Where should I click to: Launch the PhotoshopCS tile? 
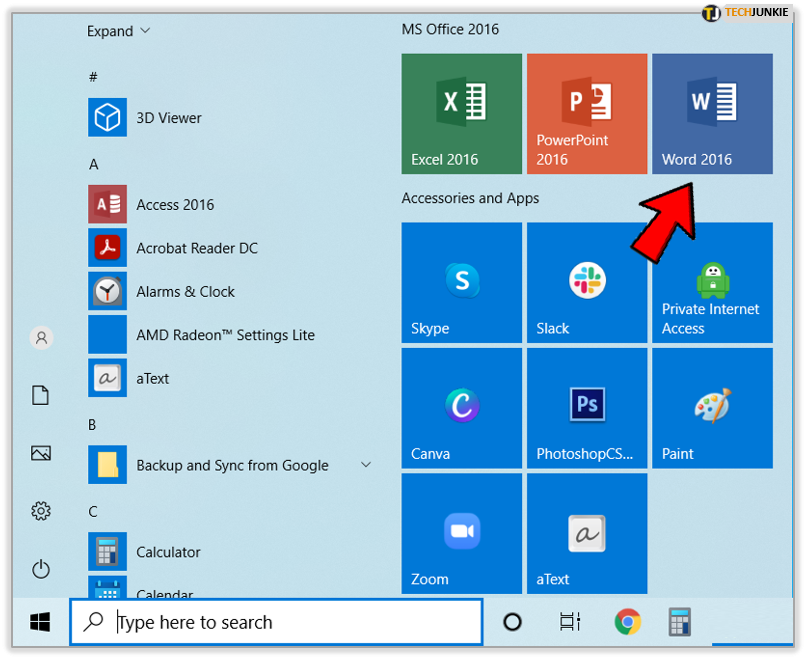587,408
